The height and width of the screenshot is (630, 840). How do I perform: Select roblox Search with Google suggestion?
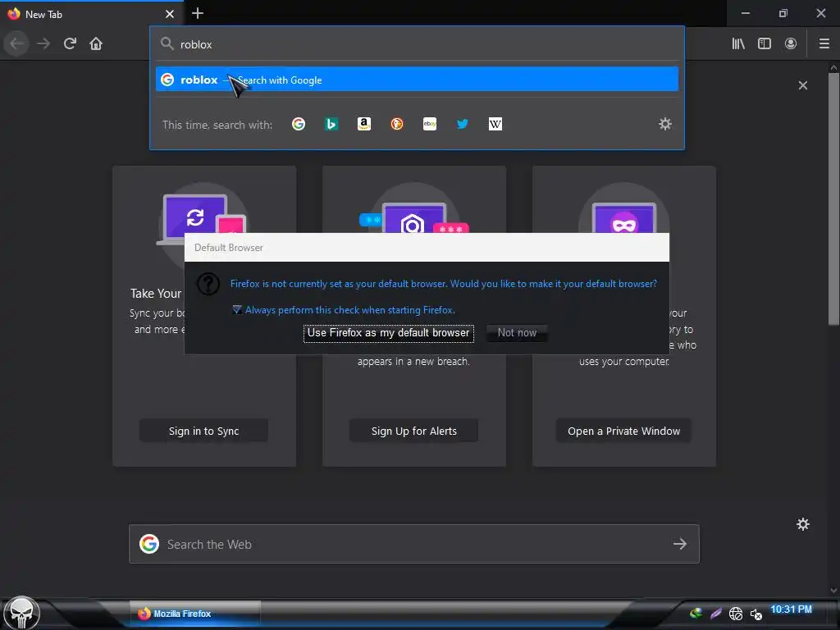417,80
